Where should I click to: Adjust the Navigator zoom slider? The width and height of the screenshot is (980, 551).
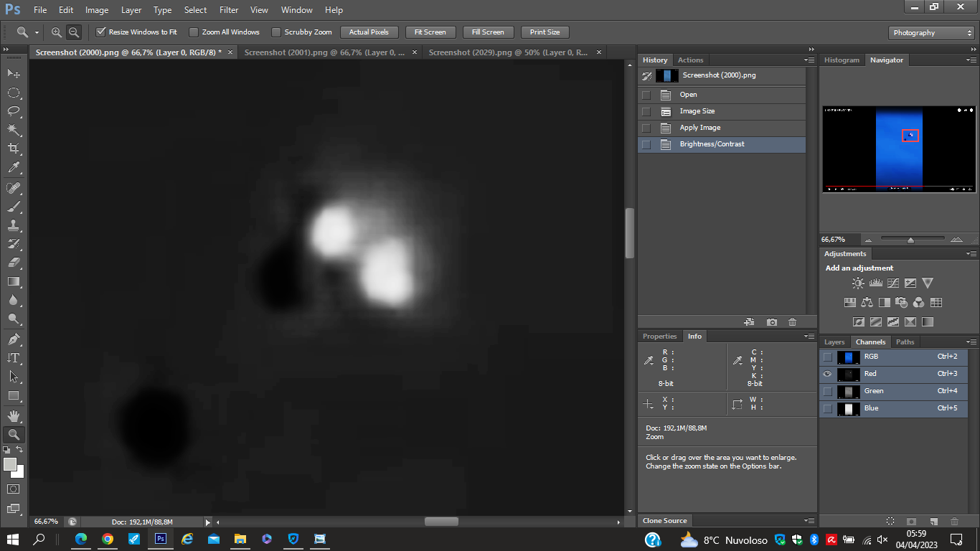[910, 240]
